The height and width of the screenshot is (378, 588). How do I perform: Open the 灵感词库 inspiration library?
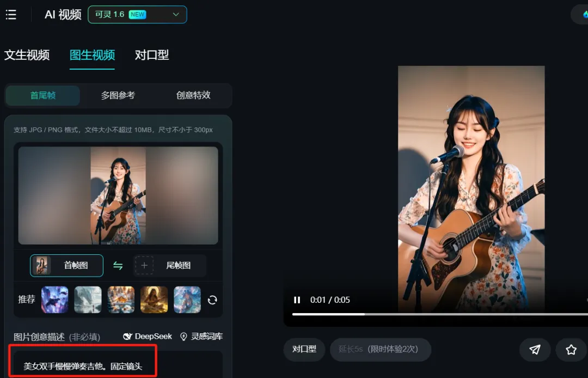[x=201, y=337]
